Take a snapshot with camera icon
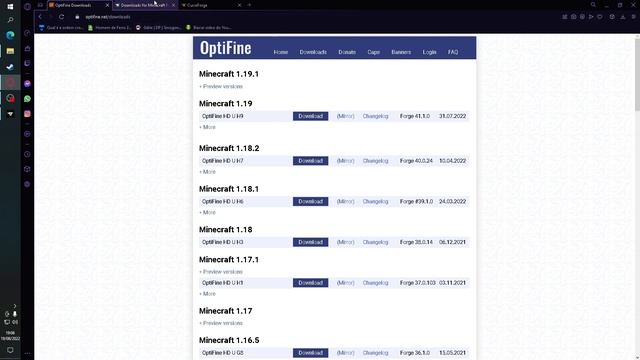Image resolution: width=640 pixels, height=360 pixels. [x=573, y=17]
